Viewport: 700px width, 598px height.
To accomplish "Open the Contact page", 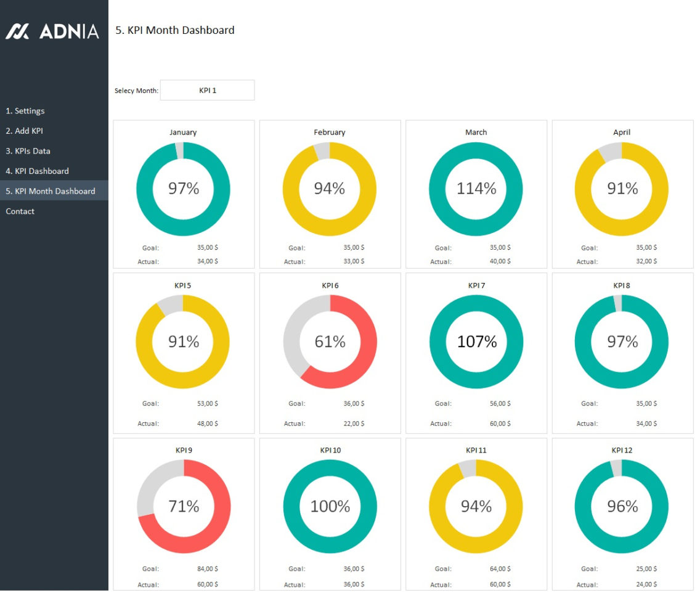I will [20, 211].
